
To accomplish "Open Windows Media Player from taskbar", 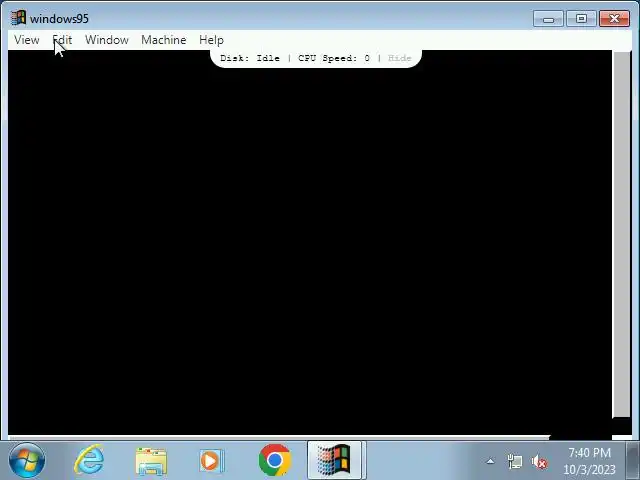I will pyautogui.click(x=212, y=461).
